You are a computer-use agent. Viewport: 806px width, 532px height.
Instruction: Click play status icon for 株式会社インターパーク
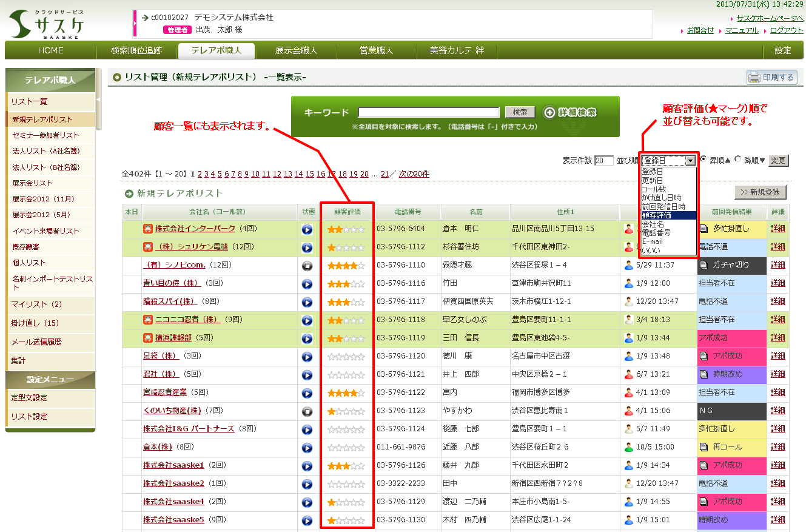pos(307,229)
